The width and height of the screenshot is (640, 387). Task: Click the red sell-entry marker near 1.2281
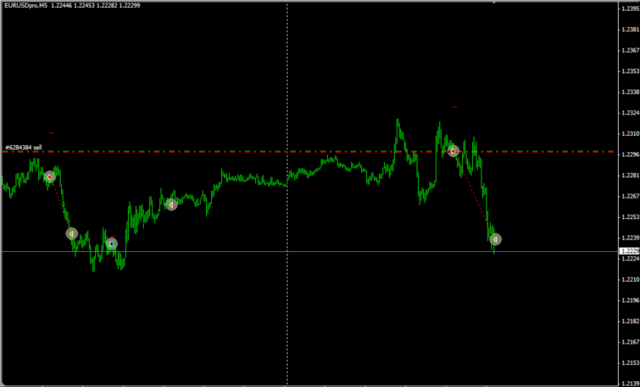(49, 177)
